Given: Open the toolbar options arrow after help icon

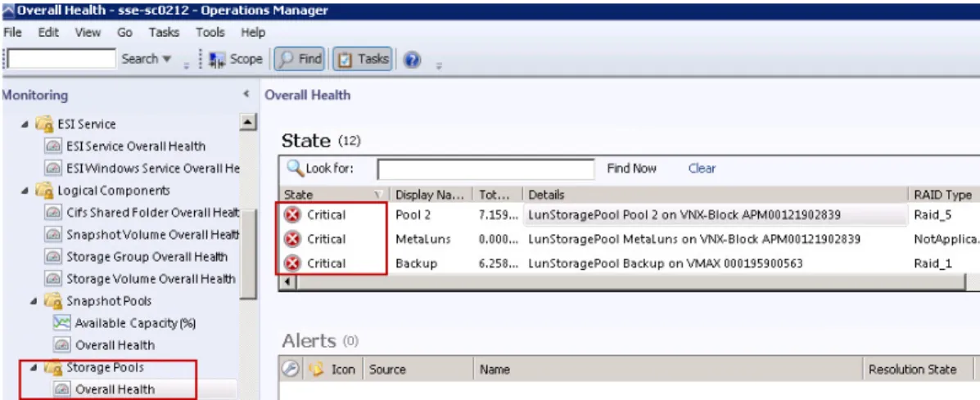Looking at the screenshot, I should [439, 65].
